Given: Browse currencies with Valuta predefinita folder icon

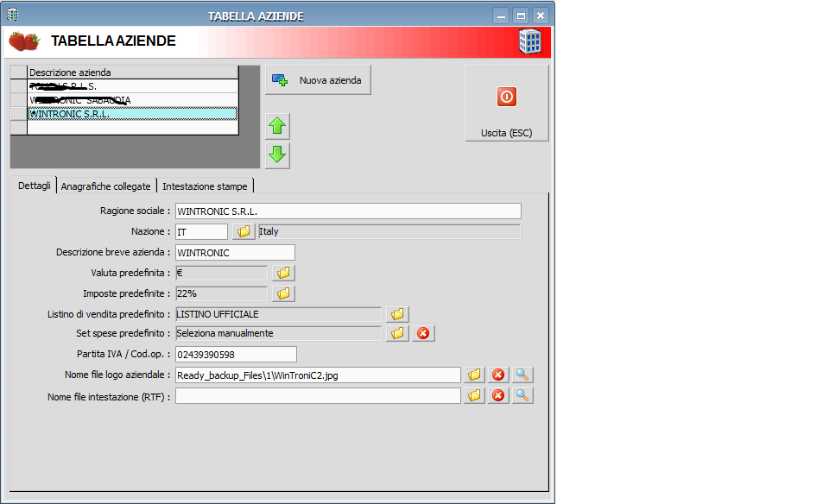Looking at the screenshot, I should coord(283,273).
